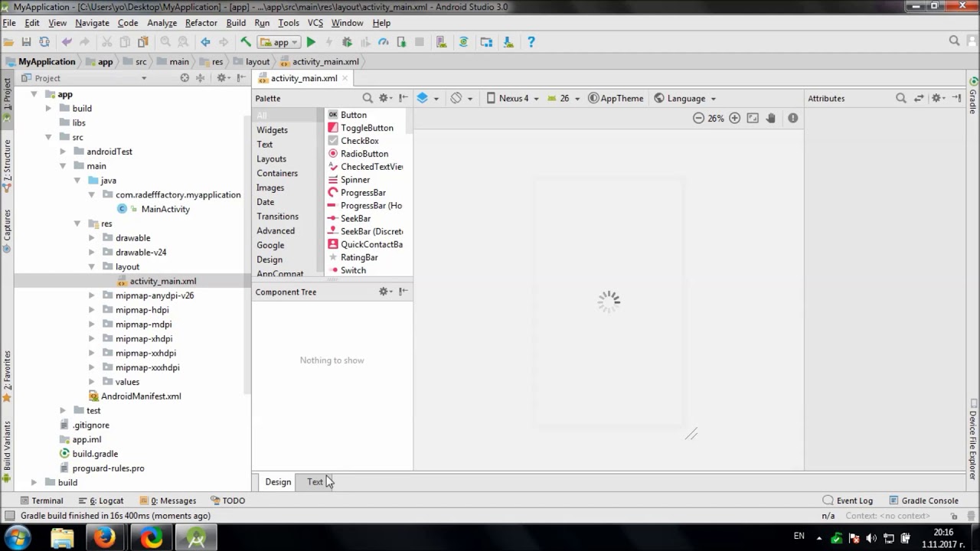Hide the Project panel with its hide icon
The height and width of the screenshot is (551, 980).
pos(241,78)
